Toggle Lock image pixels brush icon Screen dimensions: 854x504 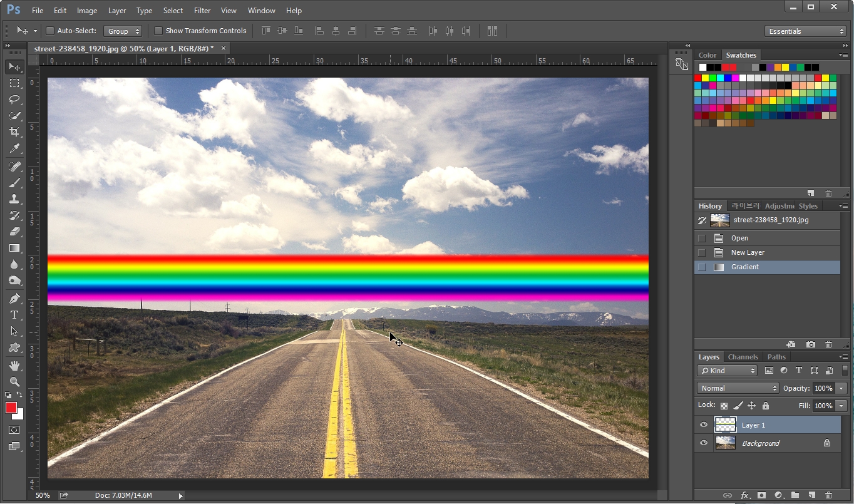click(x=738, y=406)
